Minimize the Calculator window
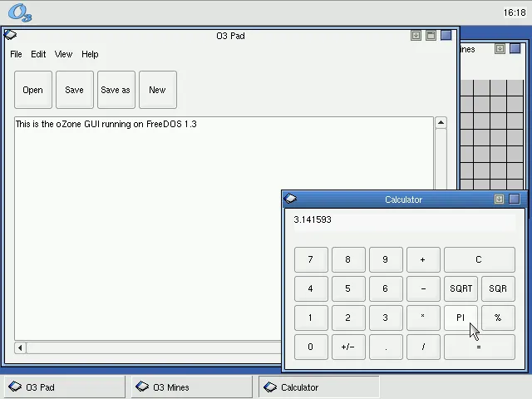 [x=499, y=199]
